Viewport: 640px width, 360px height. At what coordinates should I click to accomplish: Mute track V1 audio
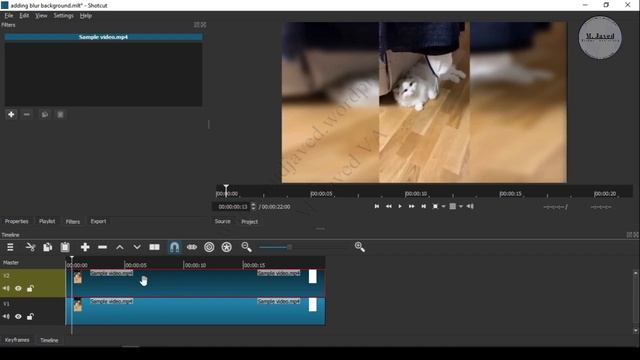click(6, 316)
